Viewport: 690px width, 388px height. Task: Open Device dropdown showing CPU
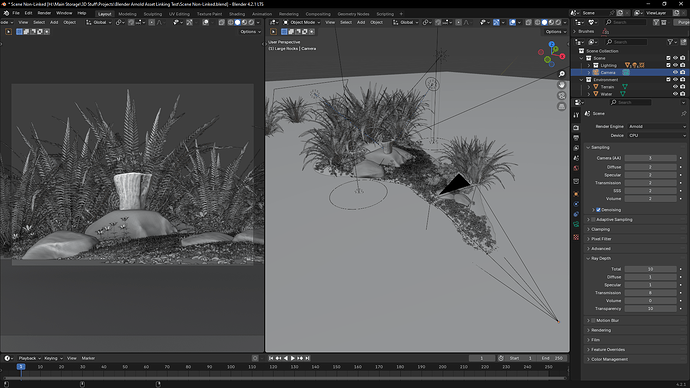tap(657, 135)
